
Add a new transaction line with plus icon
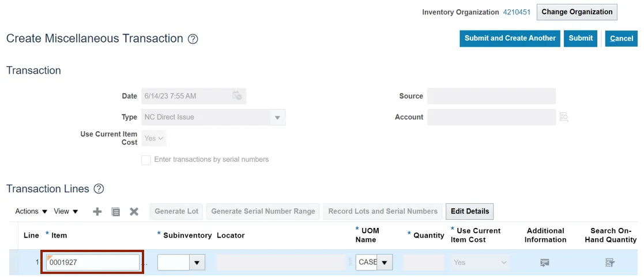click(97, 211)
